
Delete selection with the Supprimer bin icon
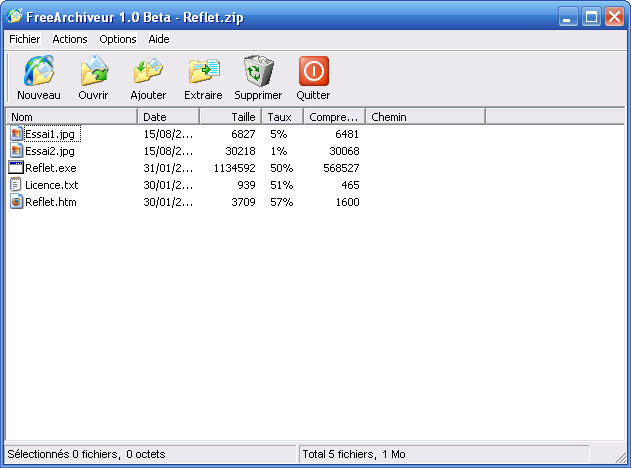click(x=258, y=71)
